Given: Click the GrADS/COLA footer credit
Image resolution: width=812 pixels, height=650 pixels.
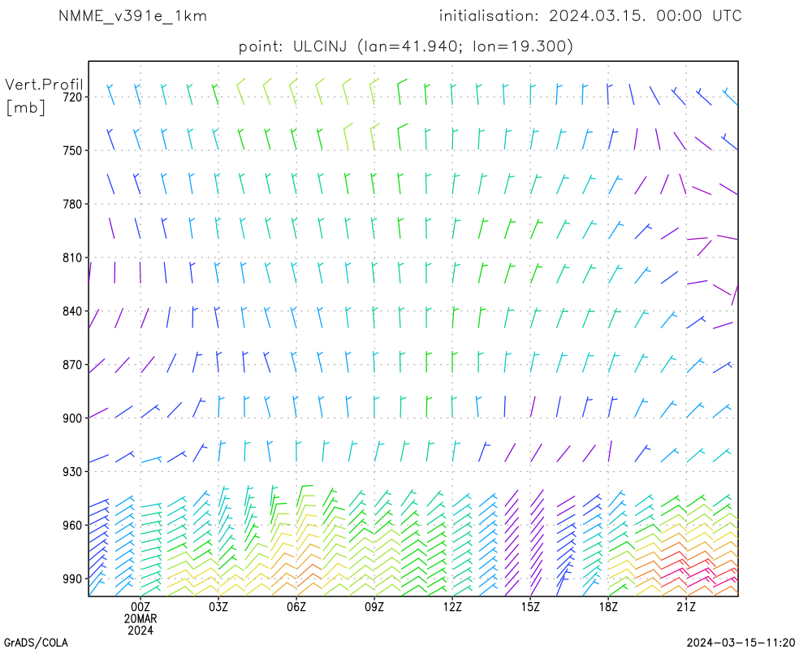Looking at the screenshot, I should 36,643.
